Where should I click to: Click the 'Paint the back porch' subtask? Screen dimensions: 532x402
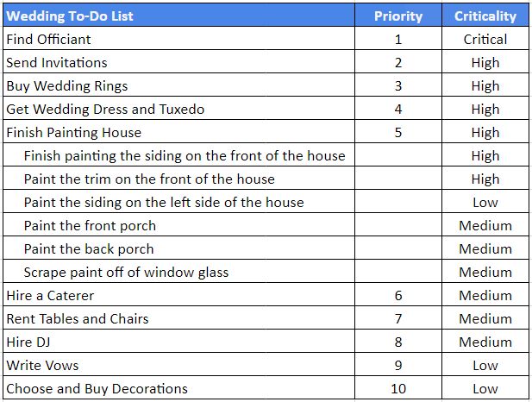pyautogui.click(x=178, y=248)
